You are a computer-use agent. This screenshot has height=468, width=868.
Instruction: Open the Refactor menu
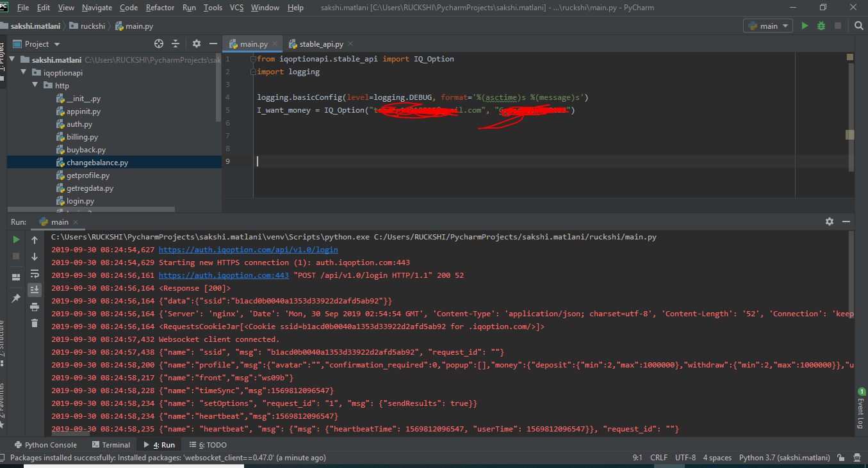pos(160,8)
